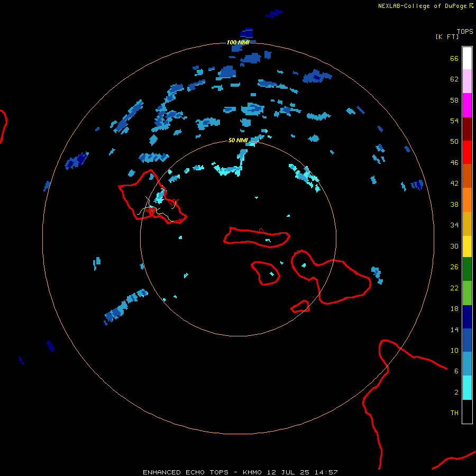Click the '12 JUL 25' date text
Image resolution: width=476 pixels, height=476 pixels.
click(288, 472)
